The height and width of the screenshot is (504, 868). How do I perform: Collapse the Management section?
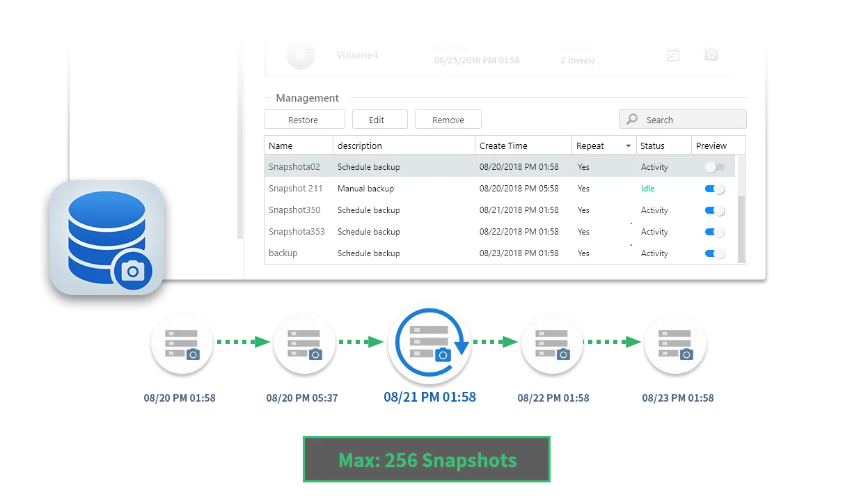[268, 98]
